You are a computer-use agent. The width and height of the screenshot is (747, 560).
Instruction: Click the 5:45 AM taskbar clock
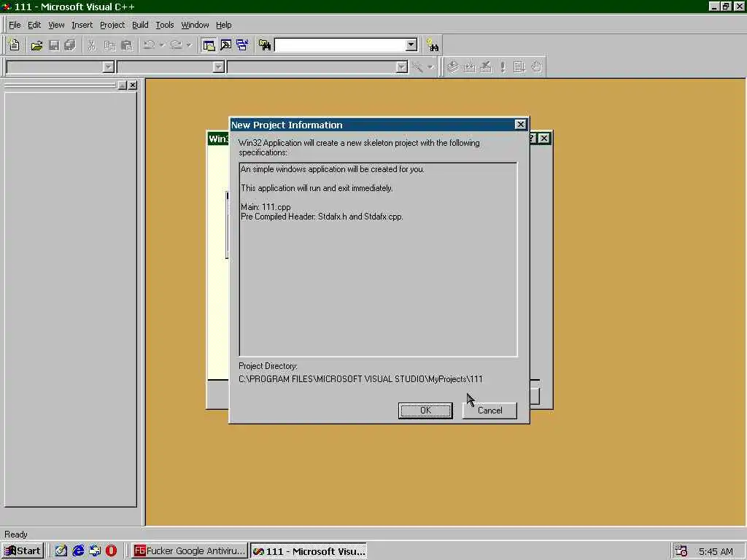(x=716, y=551)
